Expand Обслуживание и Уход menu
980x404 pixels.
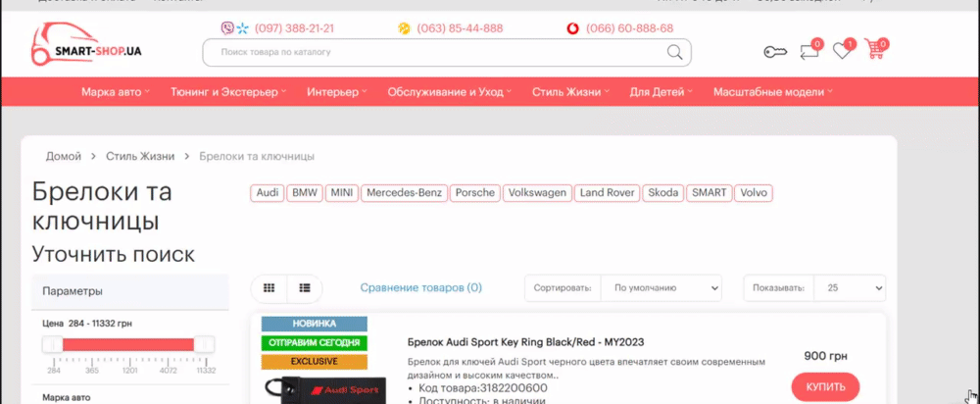(450, 92)
